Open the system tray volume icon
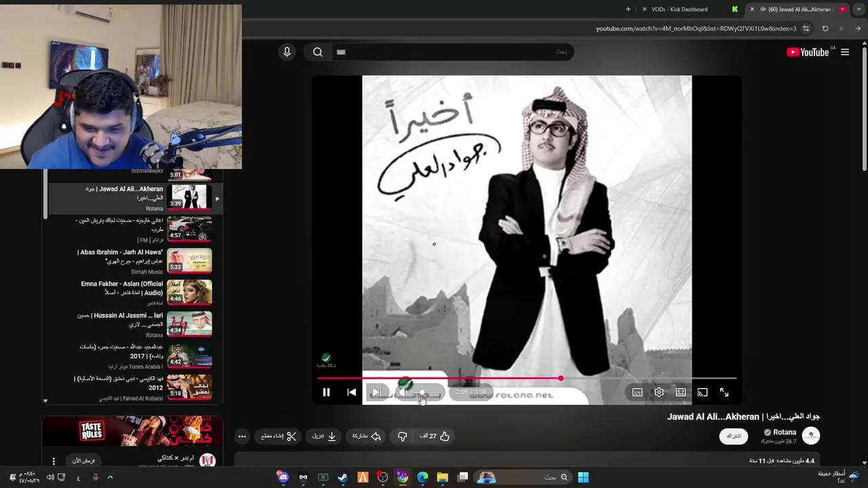The image size is (868, 488). tap(50, 477)
